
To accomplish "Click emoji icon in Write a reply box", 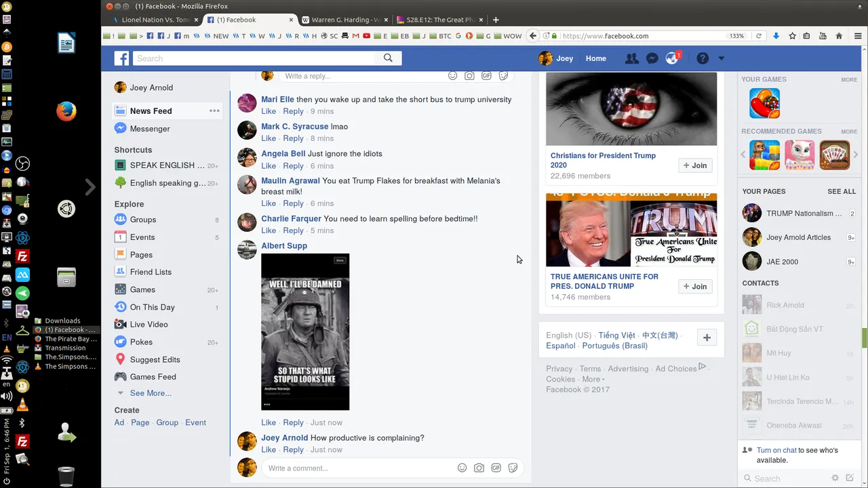I will click(452, 76).
